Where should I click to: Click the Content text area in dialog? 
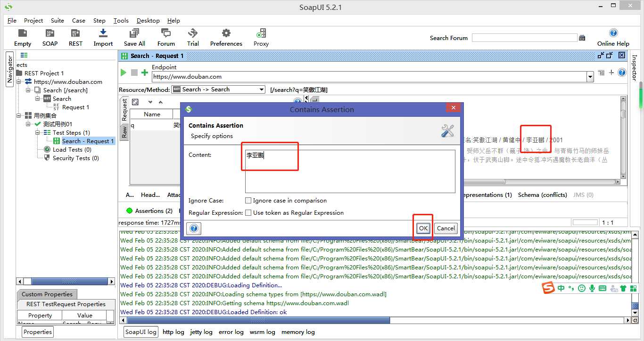(350, 171)
